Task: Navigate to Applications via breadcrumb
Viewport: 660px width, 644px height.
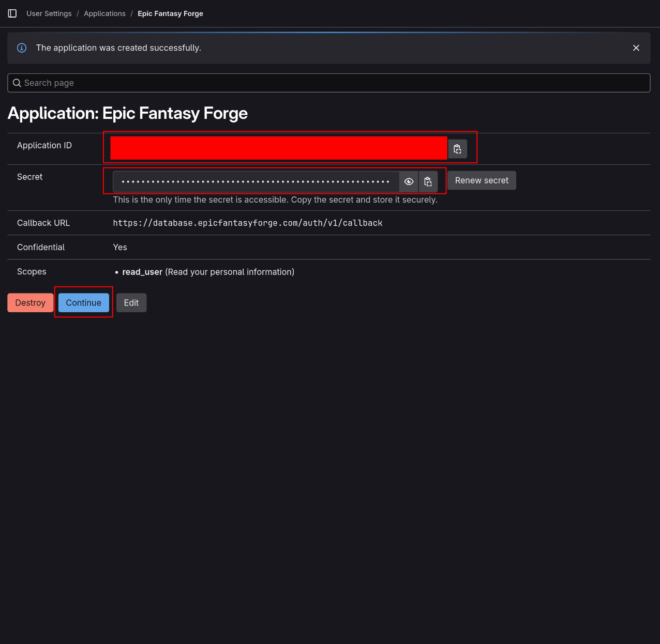Action: pos(104,13)
